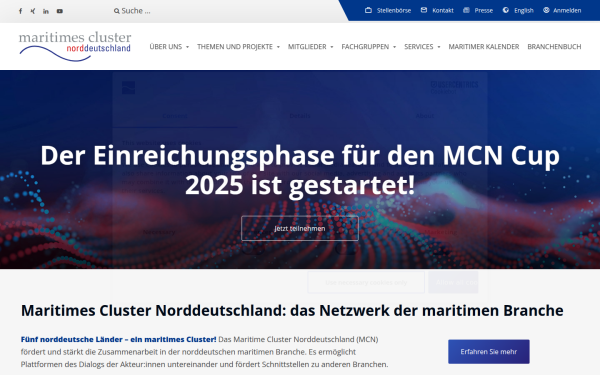Screen dimensions: 600x375
Task: Go to the Kontakt page
Action: 437,10
